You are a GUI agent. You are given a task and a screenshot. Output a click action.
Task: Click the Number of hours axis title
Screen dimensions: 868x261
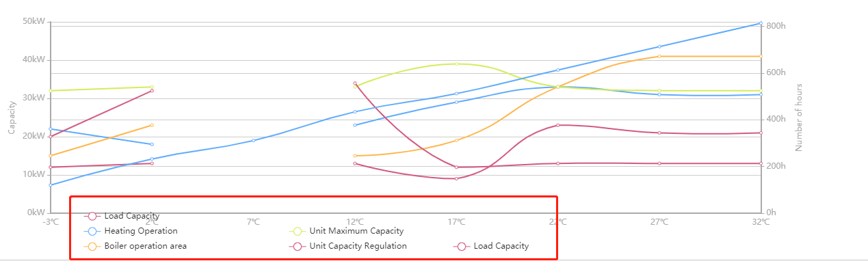pyautogui.click(x=799, y=118)
